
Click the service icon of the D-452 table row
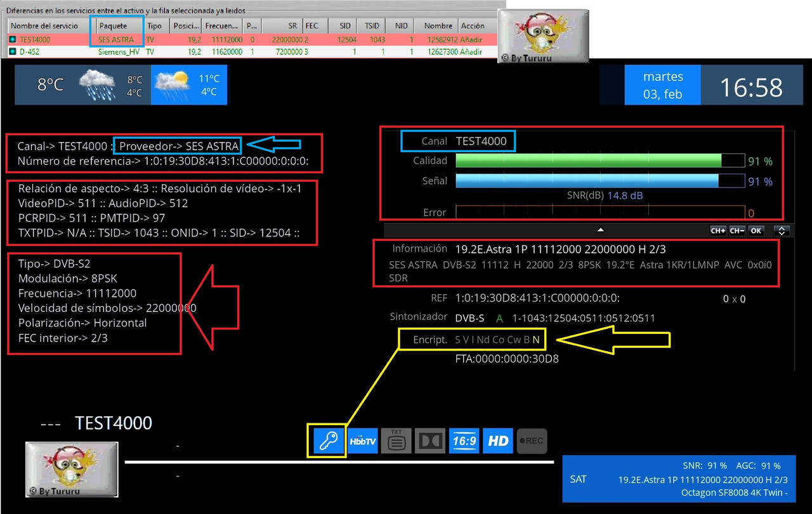coord(13,52)
